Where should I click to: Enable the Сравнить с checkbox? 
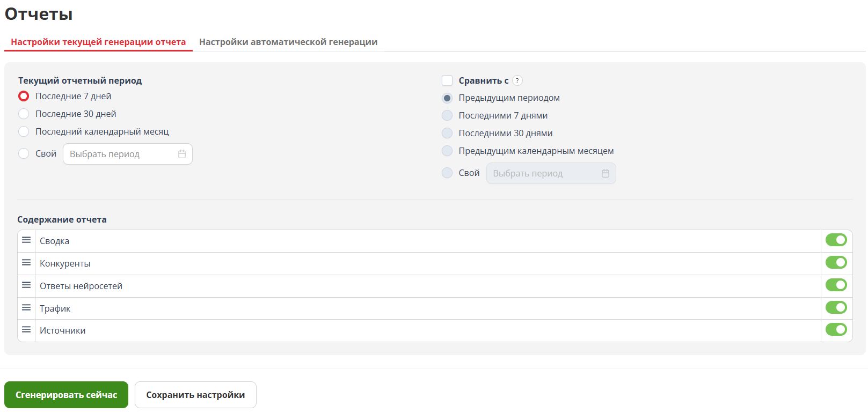pos(447,80)
